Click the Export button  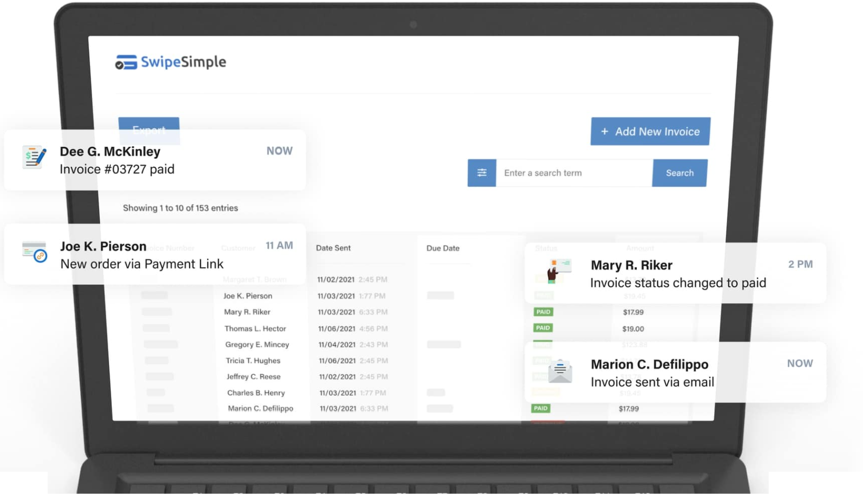click(149, 124)
